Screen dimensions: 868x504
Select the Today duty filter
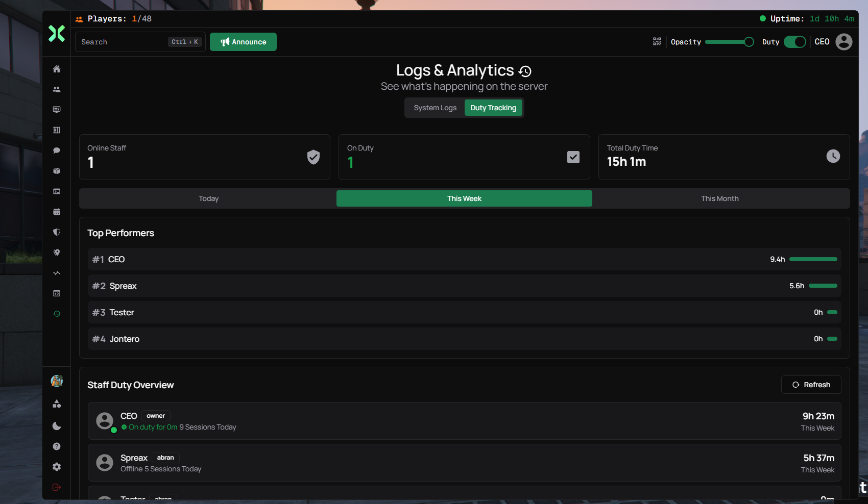[x=208, y=198]
